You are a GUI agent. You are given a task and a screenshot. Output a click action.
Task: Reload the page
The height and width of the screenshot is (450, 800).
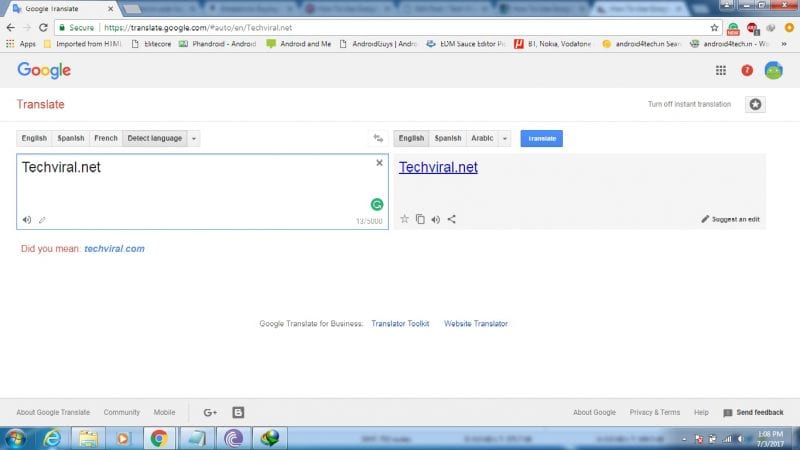[43, 28]
